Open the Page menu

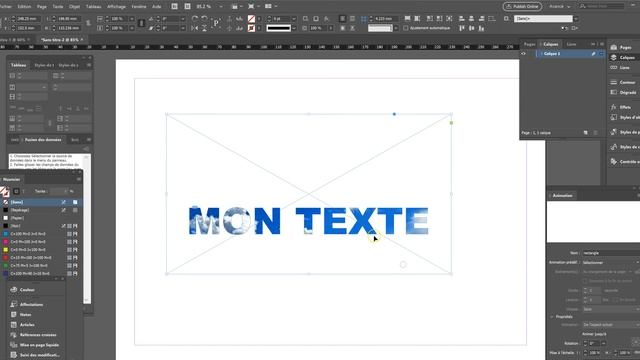(x=42, y=7)
